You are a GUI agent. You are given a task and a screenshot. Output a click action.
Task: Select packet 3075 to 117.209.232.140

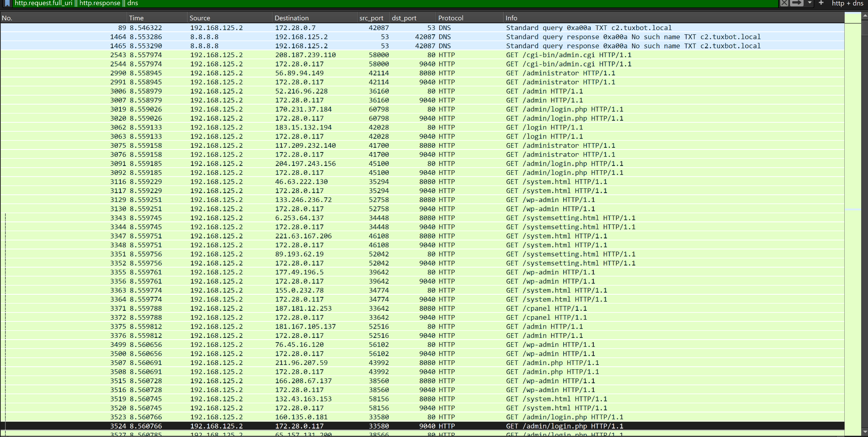422,145
